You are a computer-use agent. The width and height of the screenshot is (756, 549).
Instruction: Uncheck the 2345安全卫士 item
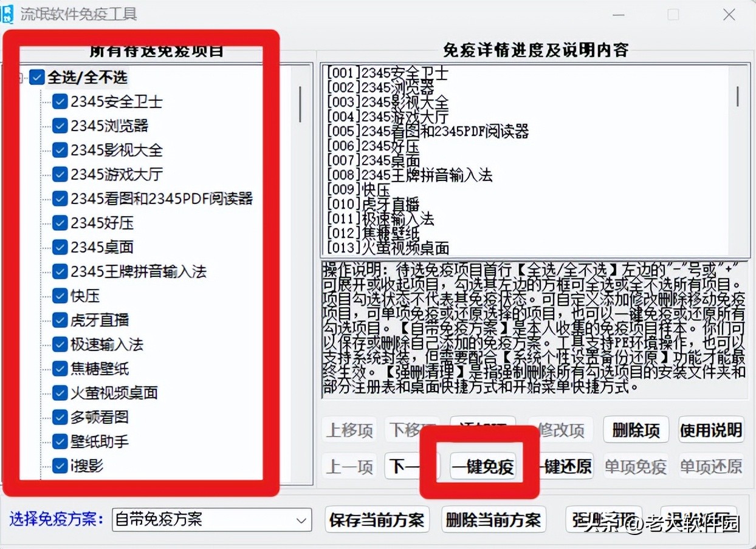[60, 101]
